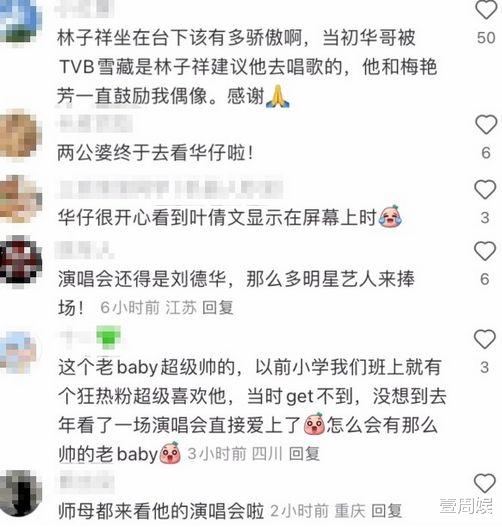Reply to the Chongqing commenter's post
The image size is (502, 527).
tap(386, 511)
